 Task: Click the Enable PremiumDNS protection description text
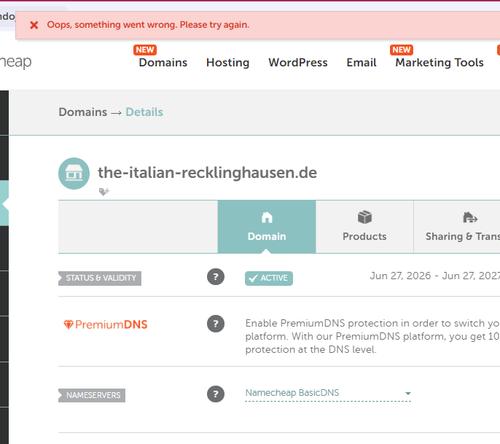[x=372, y=336]
